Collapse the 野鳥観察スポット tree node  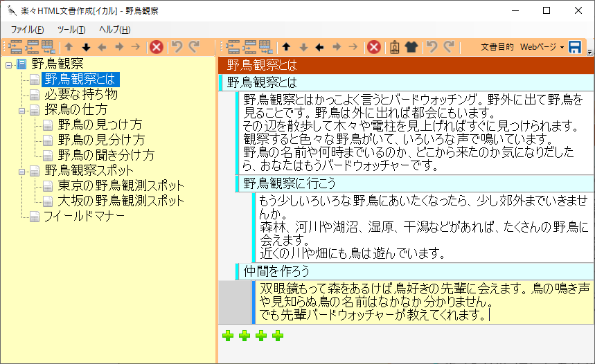pyautogui.click(x=22, y=171)
